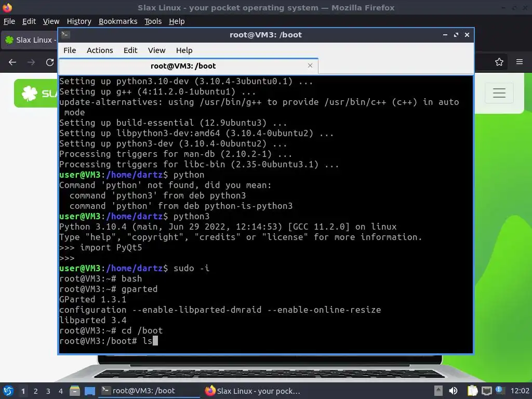The height and width of the screenshot is (399, 532).
Task: Open the terminal File menu
Action: point(70,50)
